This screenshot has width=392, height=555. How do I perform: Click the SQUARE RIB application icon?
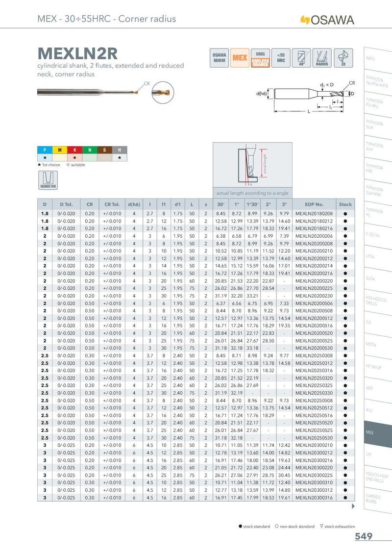[x=48, y=180]
